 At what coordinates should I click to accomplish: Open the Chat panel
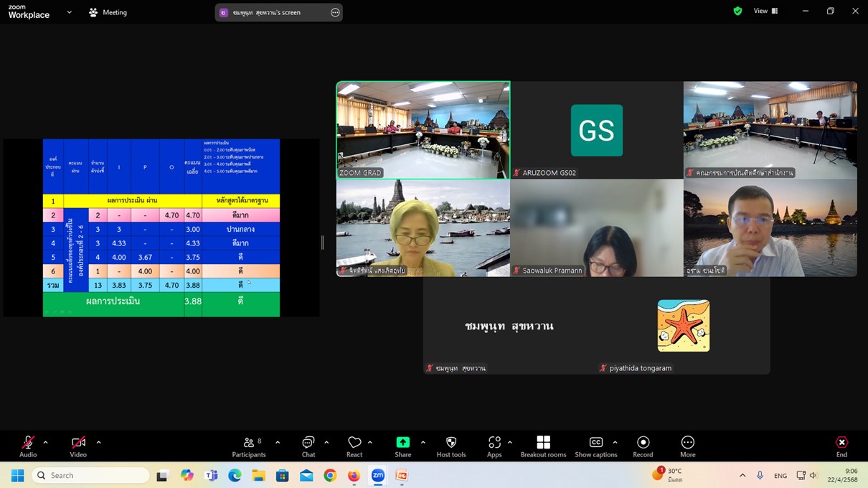pos(308,446)
